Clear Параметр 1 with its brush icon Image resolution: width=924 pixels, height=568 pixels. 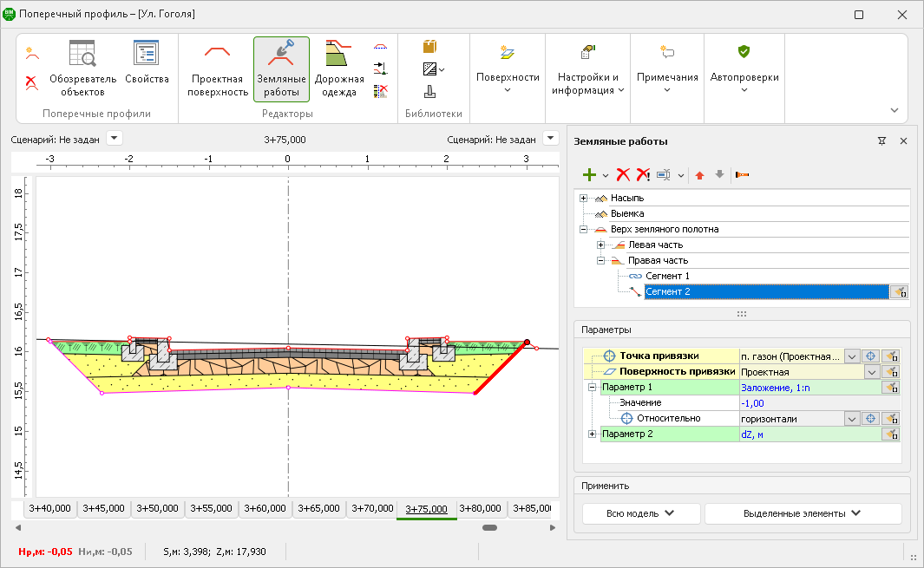pos(891,388)
